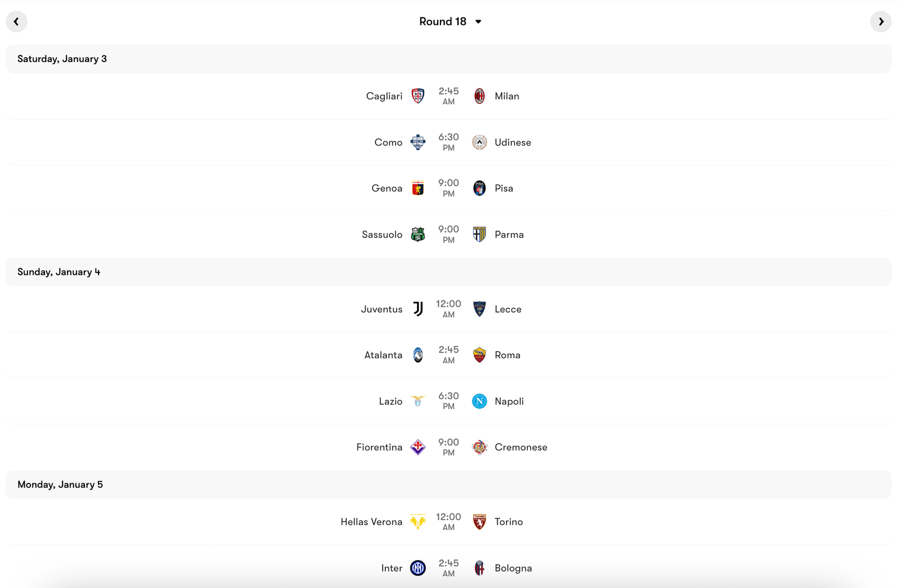This screenshot has width=902, height=588.
Task: Click the Monday, January 5 section header
Action: coord(60,484)
